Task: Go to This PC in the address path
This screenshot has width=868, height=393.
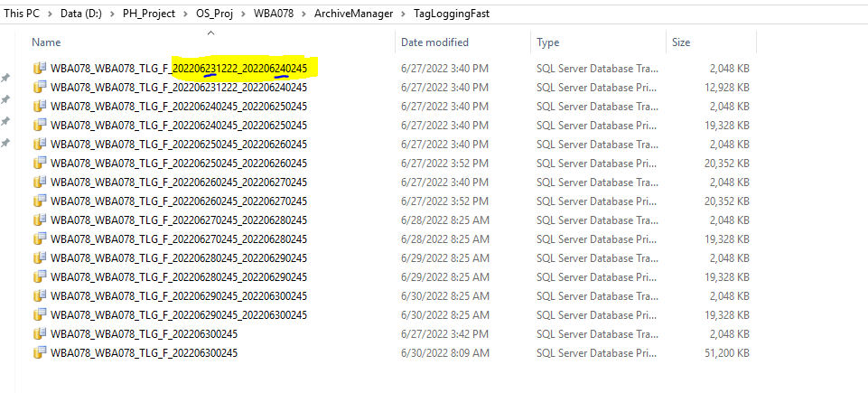Action: click(x=22, y=14)
